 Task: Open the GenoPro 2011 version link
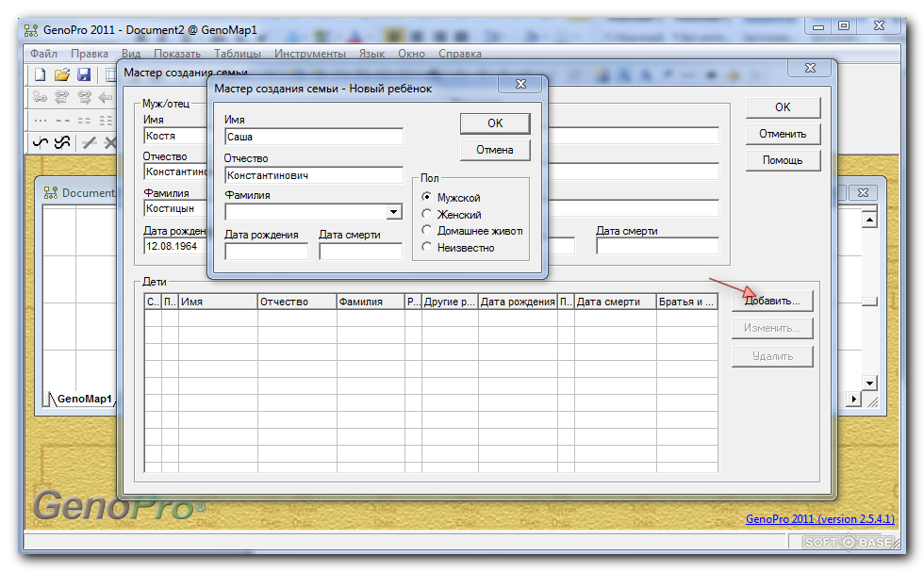coord(819,519)
